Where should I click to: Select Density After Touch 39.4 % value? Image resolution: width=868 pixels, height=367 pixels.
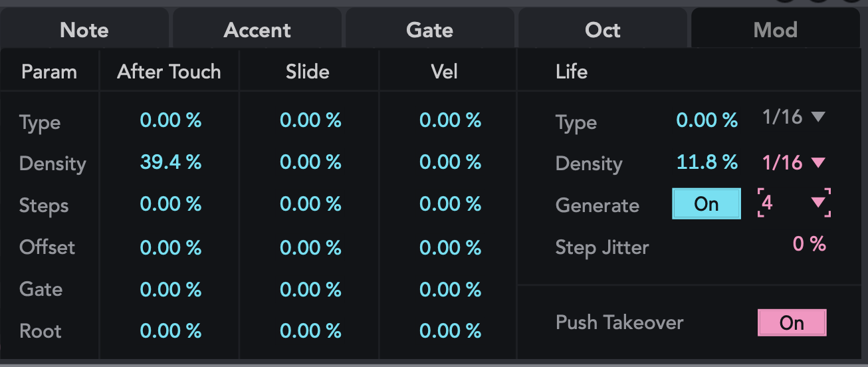pyautogui.click(x=171, y=163)
